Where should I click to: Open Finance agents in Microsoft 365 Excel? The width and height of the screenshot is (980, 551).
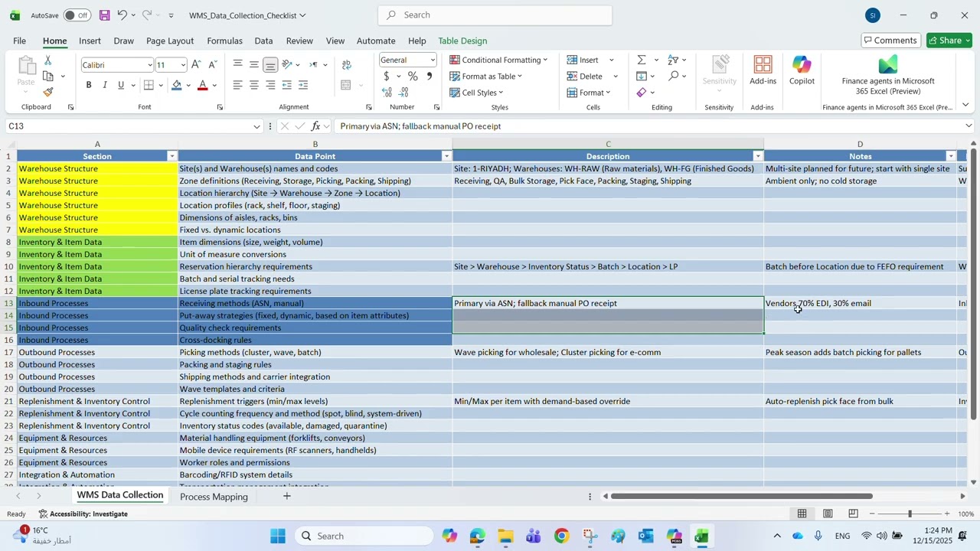(x=888, y=74)
